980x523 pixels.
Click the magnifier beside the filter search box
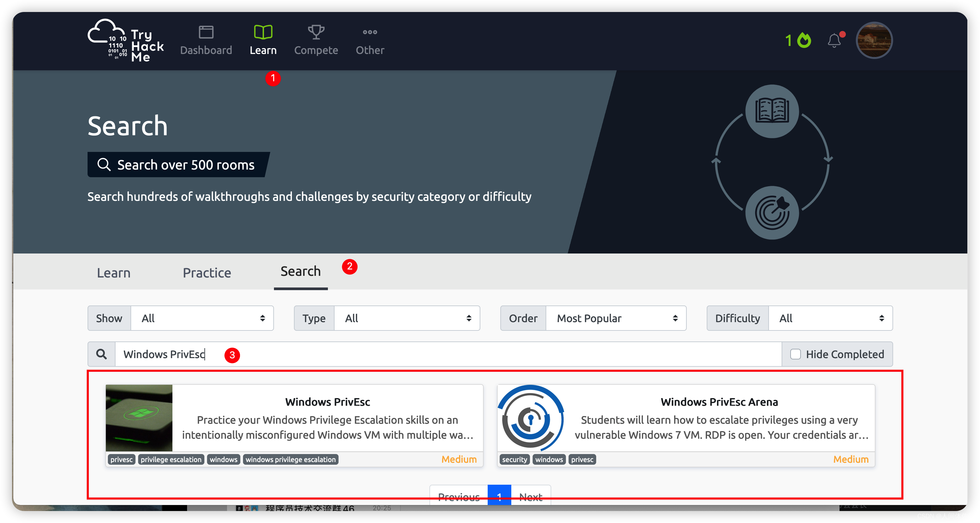point(101,354)
